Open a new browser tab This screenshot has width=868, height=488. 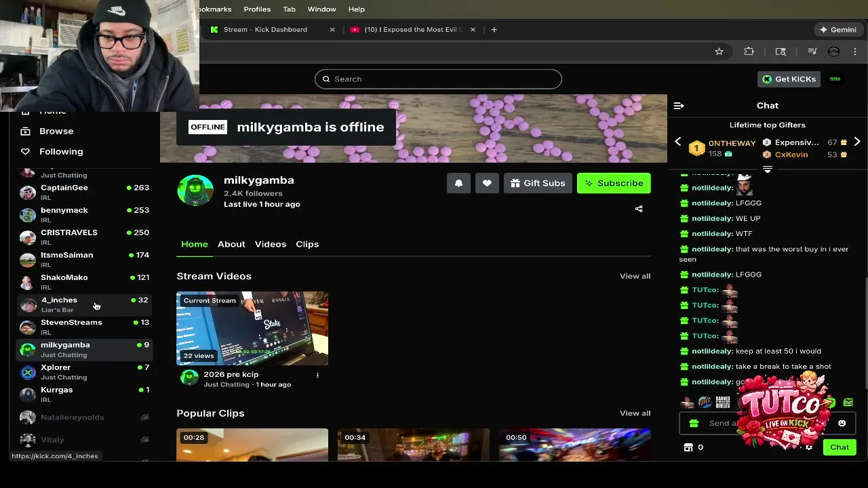494,30
